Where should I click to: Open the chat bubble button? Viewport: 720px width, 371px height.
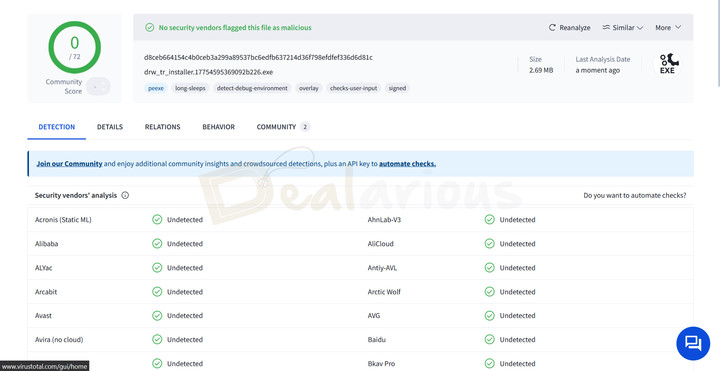click(x=693, y=343)
